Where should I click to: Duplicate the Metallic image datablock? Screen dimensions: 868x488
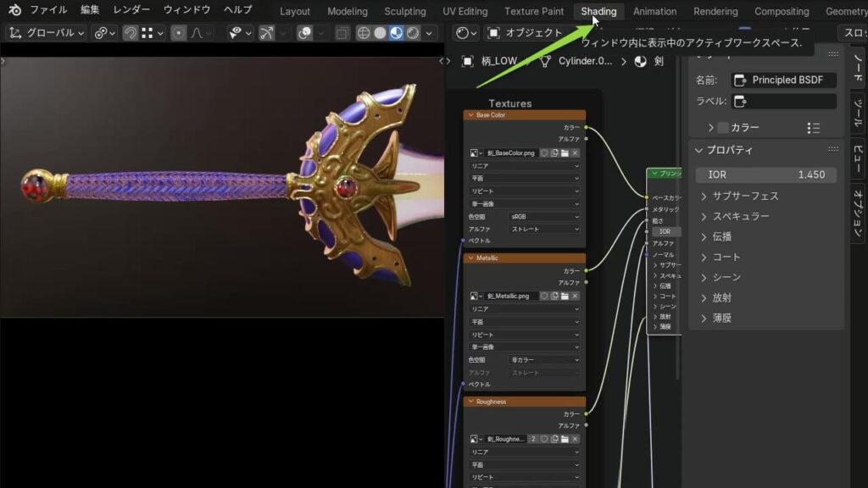click(554, 296)
